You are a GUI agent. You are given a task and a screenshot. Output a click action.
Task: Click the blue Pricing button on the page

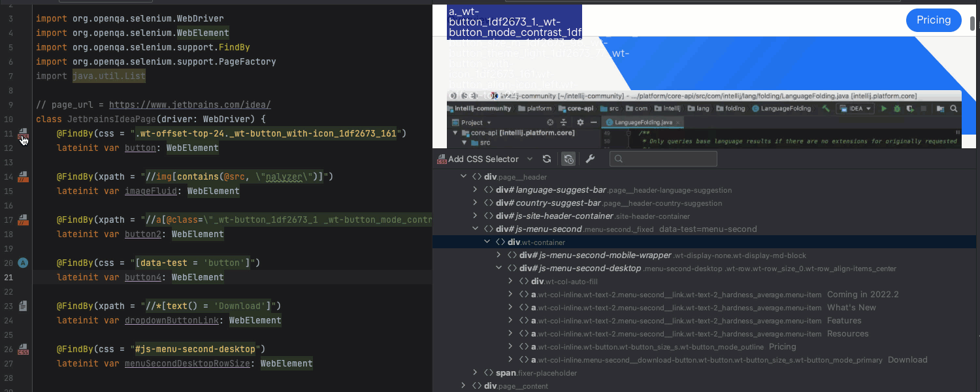(x=934, y=20)
